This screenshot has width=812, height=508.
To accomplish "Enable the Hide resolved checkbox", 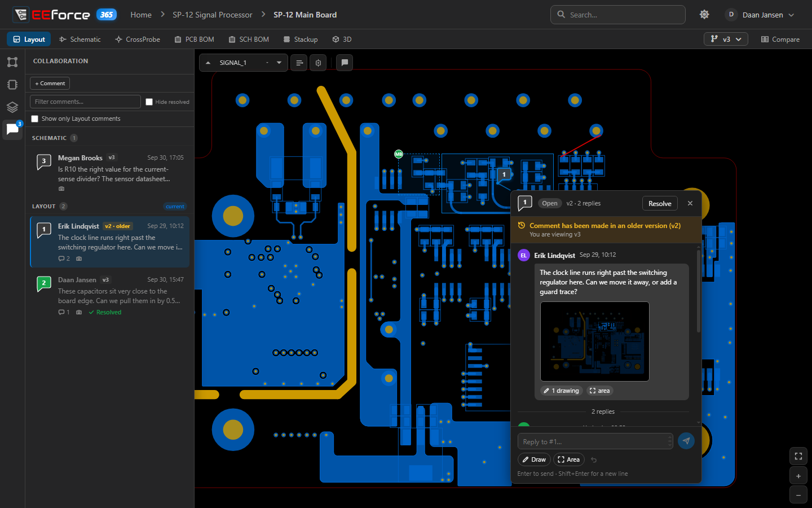I will pos(149,102).
